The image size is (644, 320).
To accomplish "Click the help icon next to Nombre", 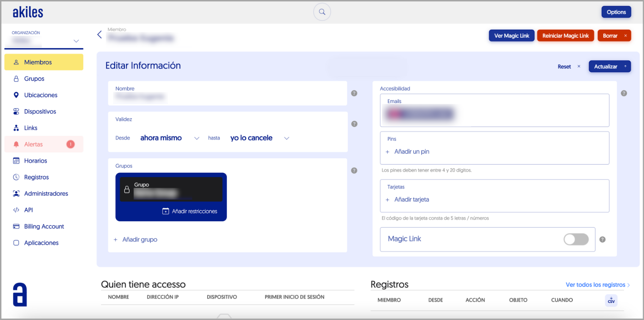I will (354, 93).
